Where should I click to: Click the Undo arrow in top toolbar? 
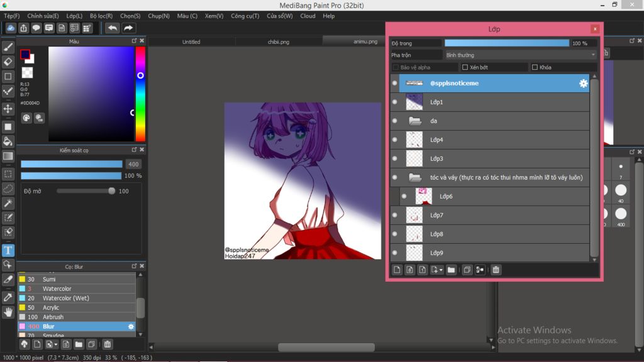112,28
